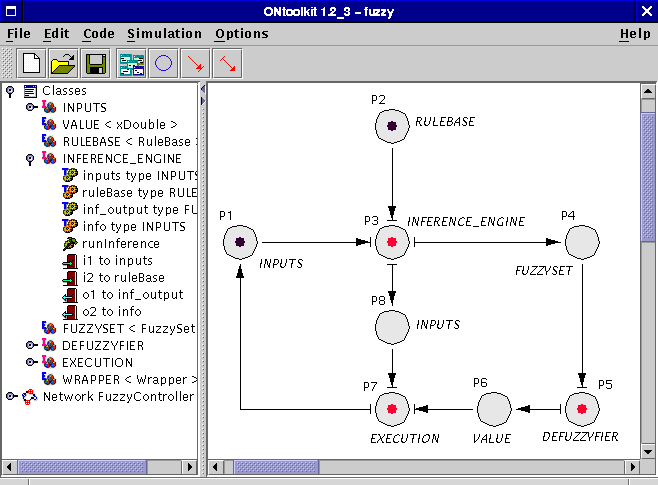This screenshot has height=485, width=658.
Task: Select P5 DEFUZZYFIER place node
Action: click(x=582, y=409)
